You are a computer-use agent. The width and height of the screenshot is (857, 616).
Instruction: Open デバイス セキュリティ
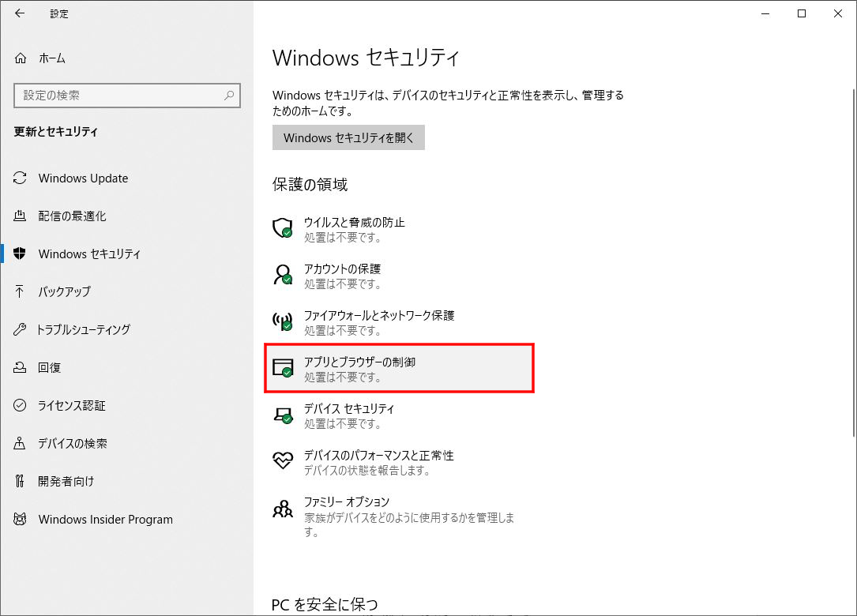click(399, 415)
